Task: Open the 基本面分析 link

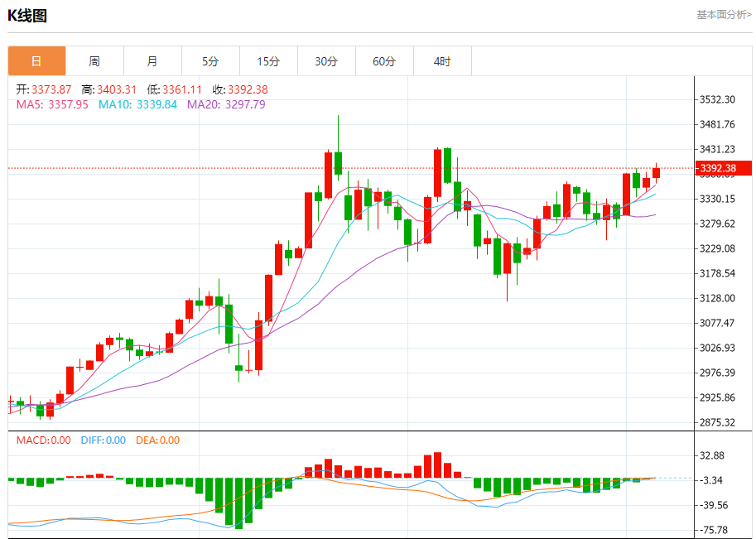Action: 725,15
